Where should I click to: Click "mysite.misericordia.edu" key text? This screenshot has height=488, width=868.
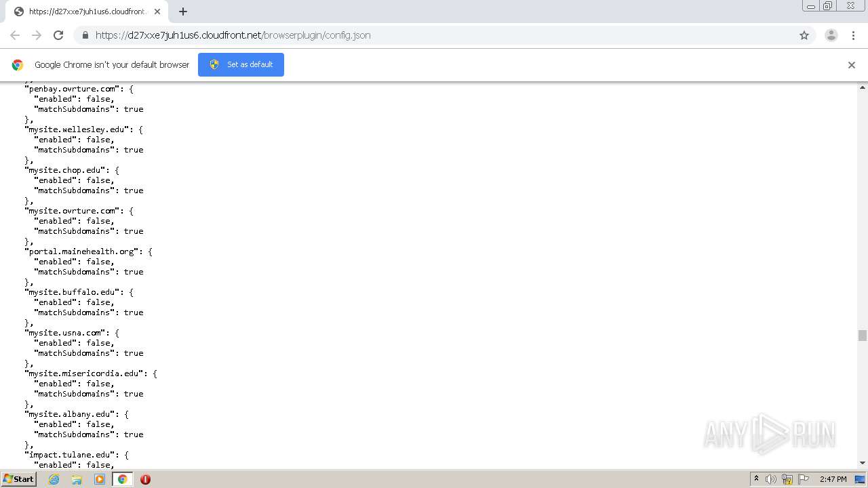point(85,373)
